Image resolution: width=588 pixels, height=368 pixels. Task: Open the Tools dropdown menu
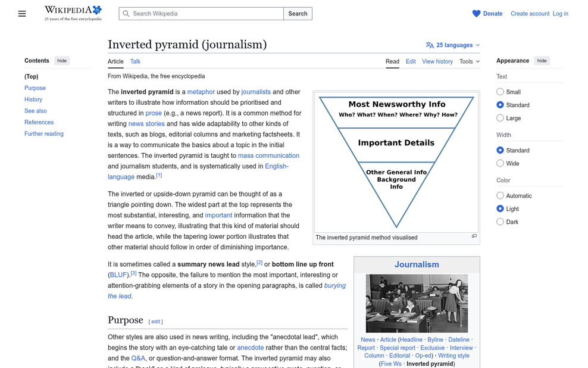click(x=470, y=61)
